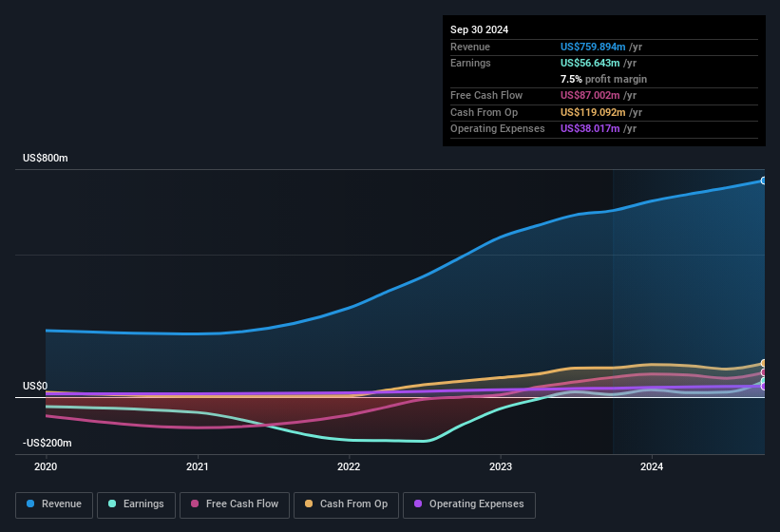Click the Free Cash Flow pink endpoint marker
The image size is (780, 532).
tap(764, 372)
